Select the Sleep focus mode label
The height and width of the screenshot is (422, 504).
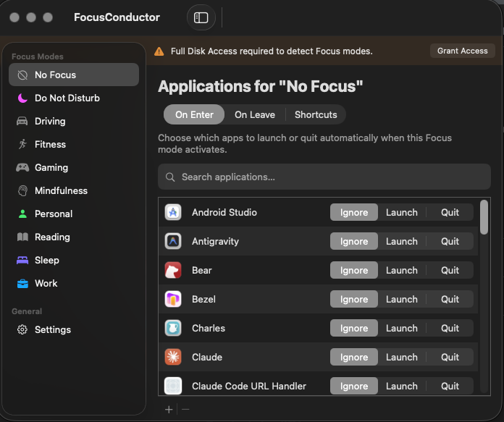point(47,260)
